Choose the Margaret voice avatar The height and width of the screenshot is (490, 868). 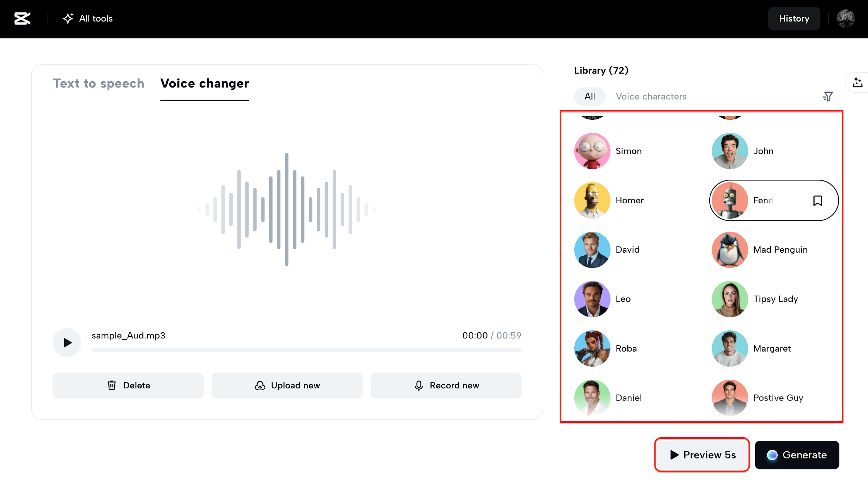pos(729,348)
